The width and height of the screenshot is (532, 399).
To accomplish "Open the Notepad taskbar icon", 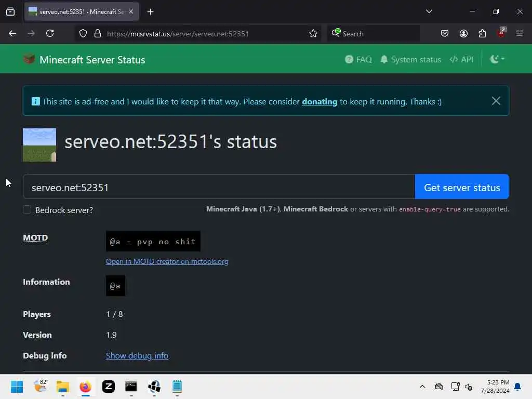I will click(177, 387).
